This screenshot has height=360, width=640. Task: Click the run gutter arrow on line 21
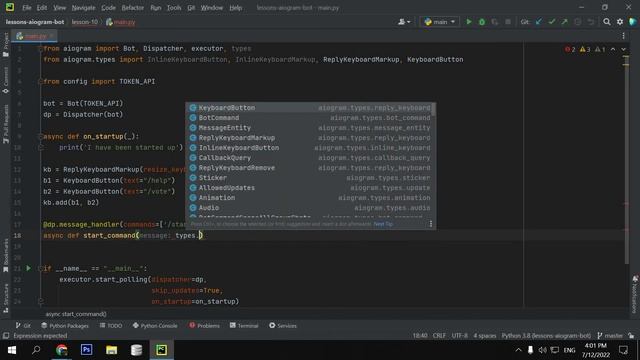pos(28,268)
